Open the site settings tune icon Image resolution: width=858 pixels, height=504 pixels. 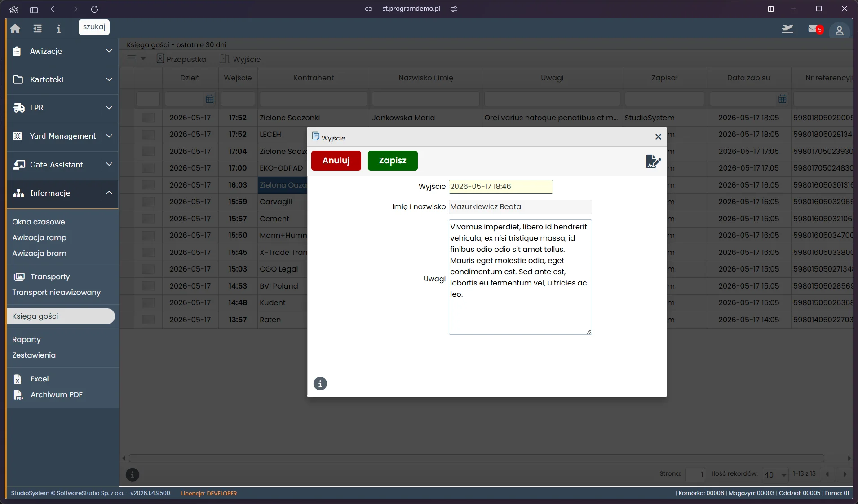point(454,9)
